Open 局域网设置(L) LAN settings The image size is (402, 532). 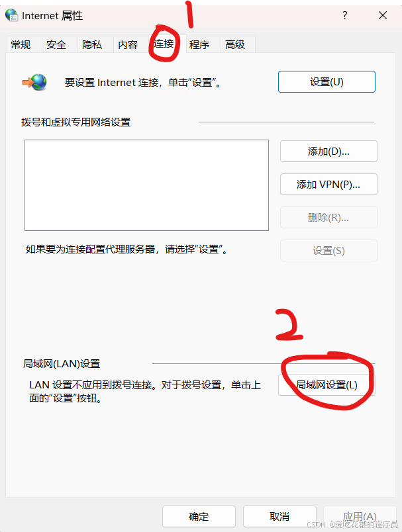327,384
